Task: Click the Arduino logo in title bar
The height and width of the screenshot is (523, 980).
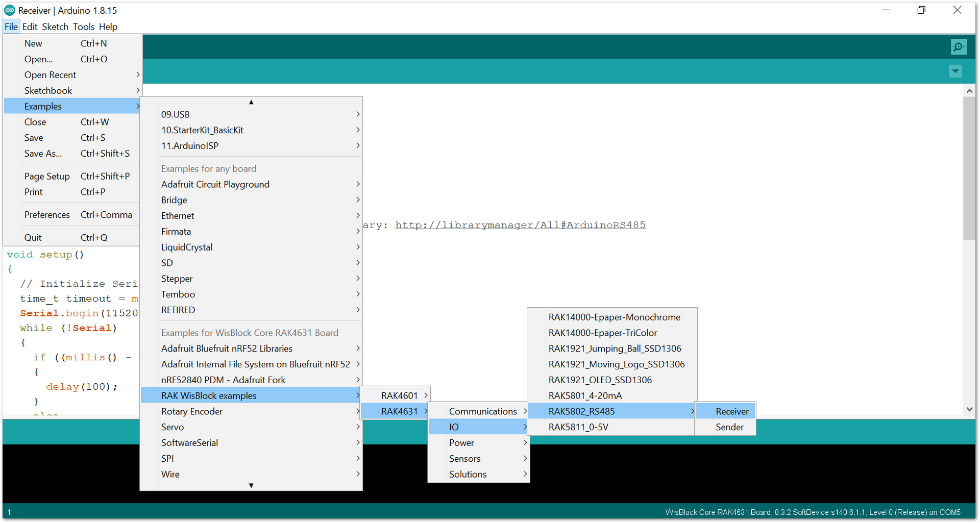Action: coord(10,10)
